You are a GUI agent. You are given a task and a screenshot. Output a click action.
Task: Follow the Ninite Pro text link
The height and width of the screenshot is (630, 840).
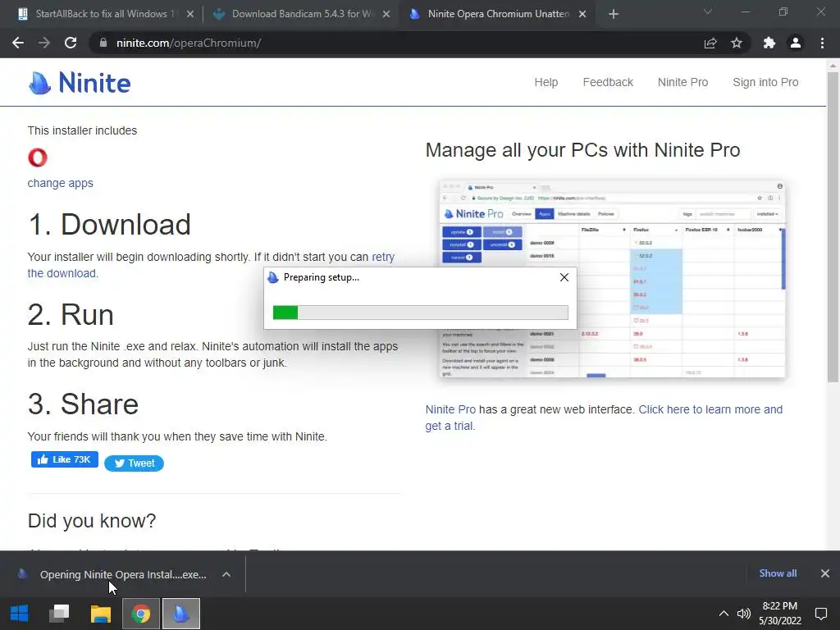[x=450, y=409]
